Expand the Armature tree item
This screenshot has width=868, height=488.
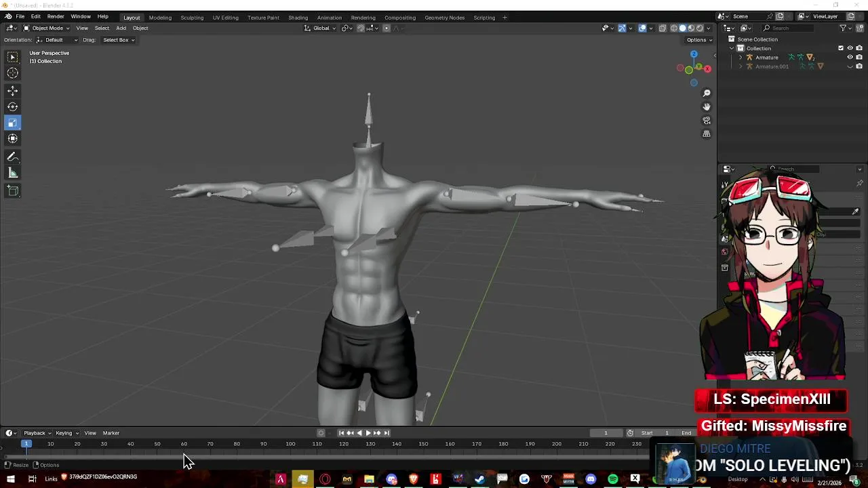pos(741,58)
